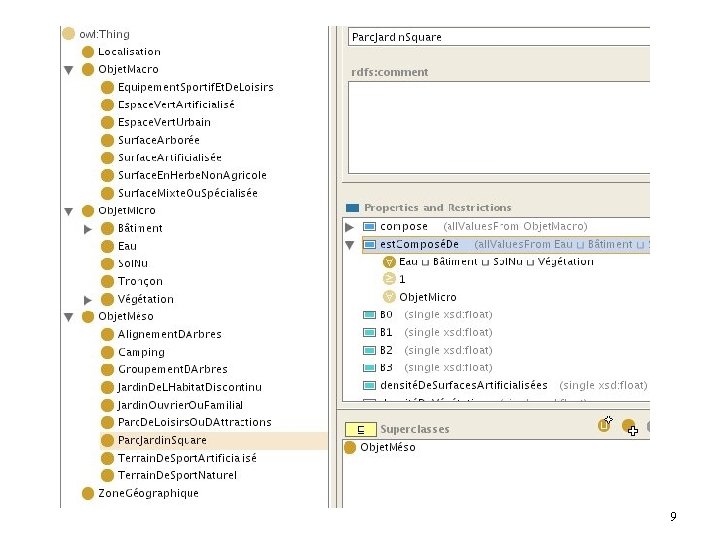Click the JardinOuvrierOuFamilial class icon
The image size is (720, 540).
click(x=107, y=405)
